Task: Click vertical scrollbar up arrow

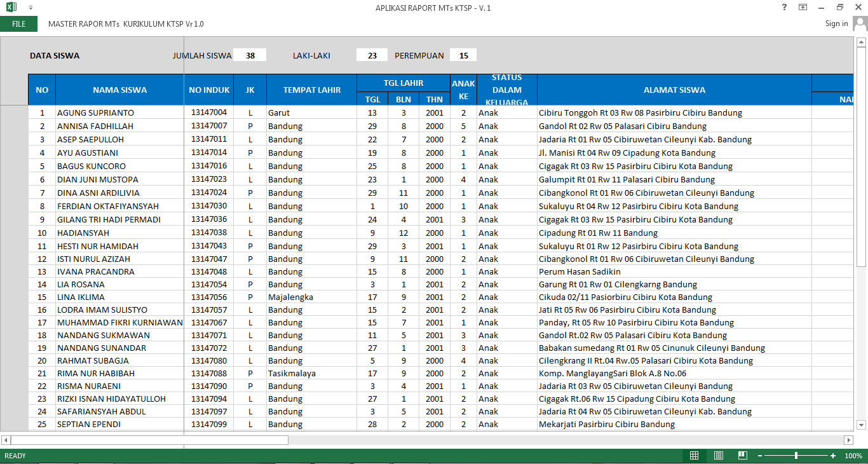Action: 862,42
